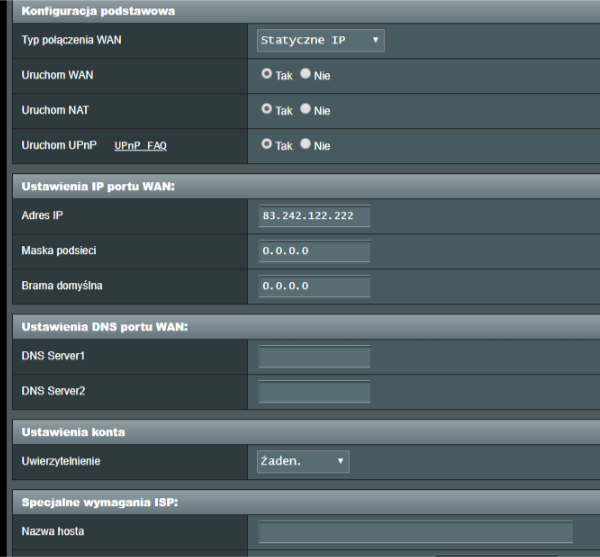Click the Statyczne IP dropdown arrow
600x557 pixels.
tap(375, 40)
